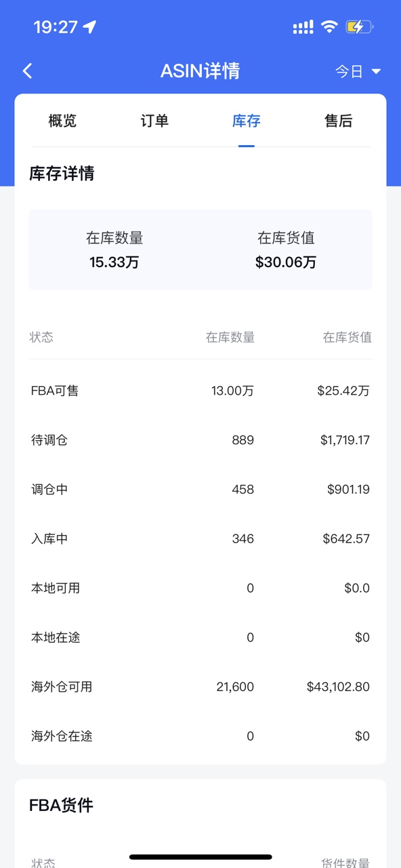
Task: Tap the location arrow icon in status bar
Action: tap(89, 27)
